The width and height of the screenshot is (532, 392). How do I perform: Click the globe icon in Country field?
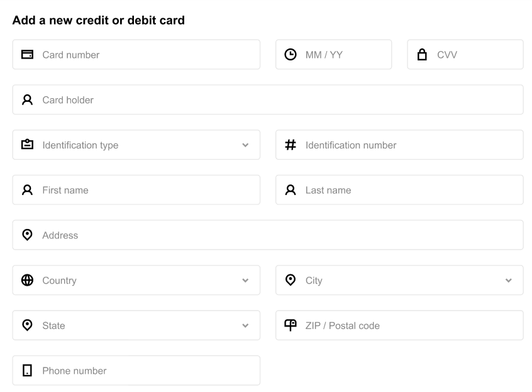coord(27,280)
